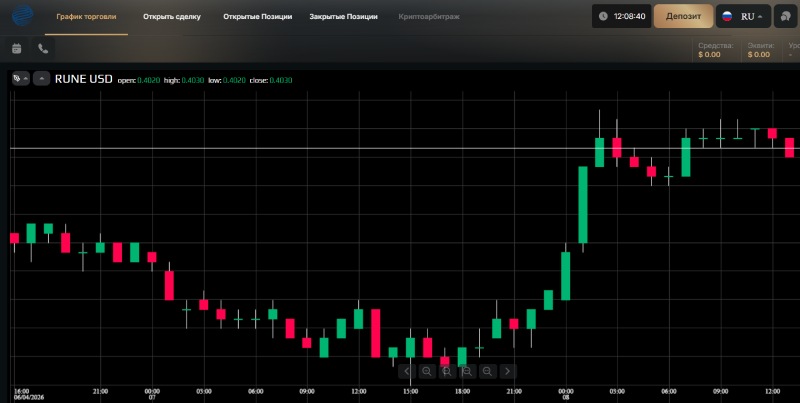The height and width of the screenshot is (403, 800).
Task: Expand the chart drawing tools dropdown
Action: tap(19, 78)
